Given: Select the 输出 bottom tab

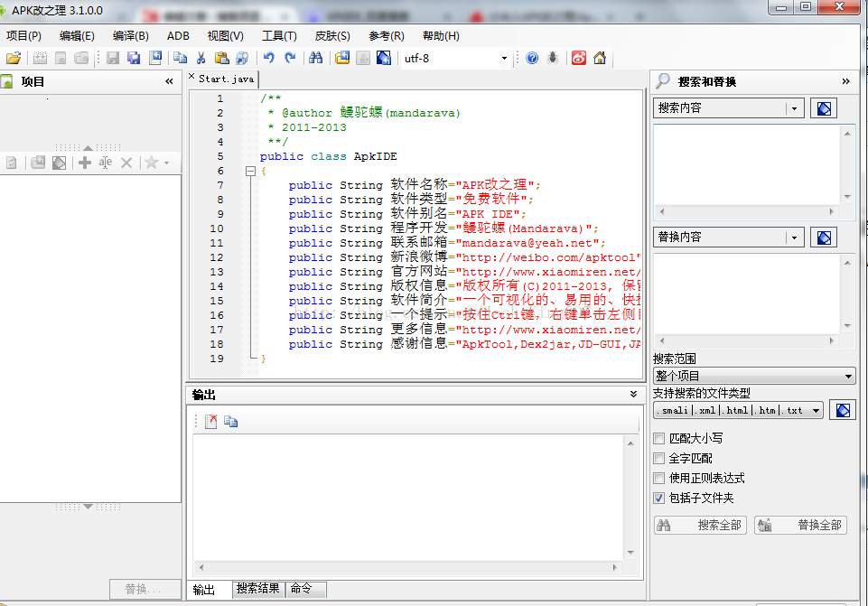Looking at the screenshot, I should tap(210, 590).
